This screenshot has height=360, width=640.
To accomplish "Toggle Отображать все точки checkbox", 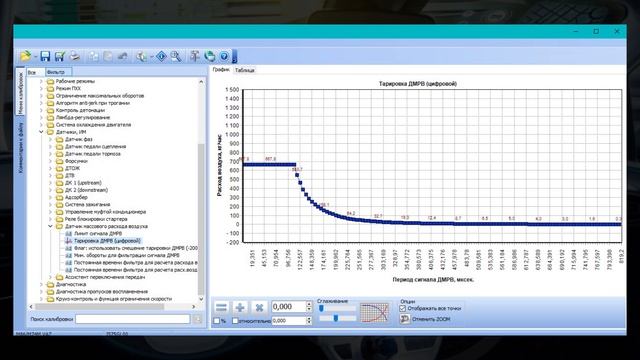I will [x=403, y=308].
